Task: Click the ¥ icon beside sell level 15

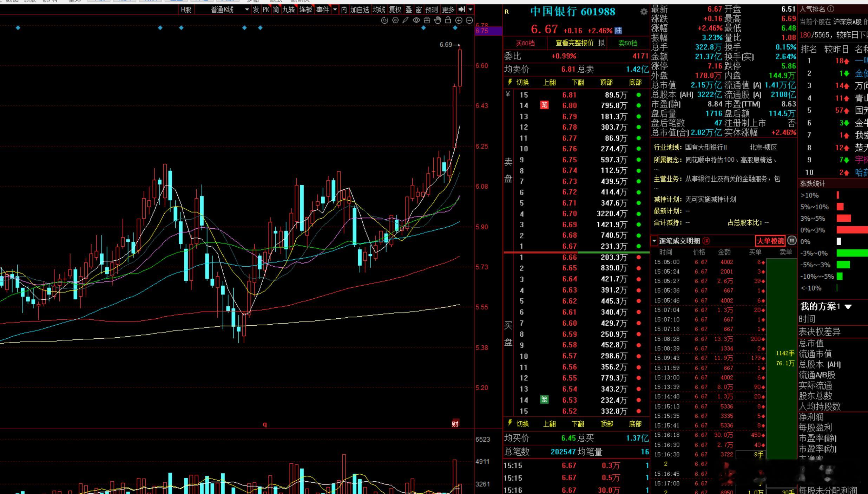Action: [x=508, y=94]
